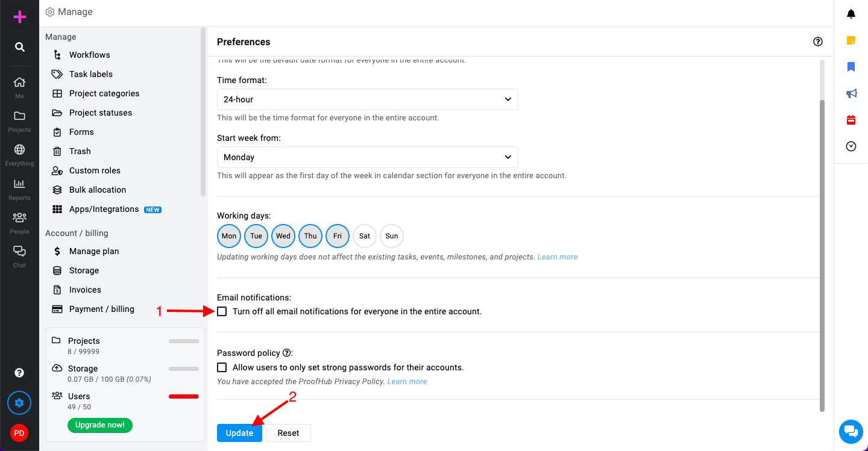
Task: Open the red calendar icon
Action: click(x=851, y=120)
